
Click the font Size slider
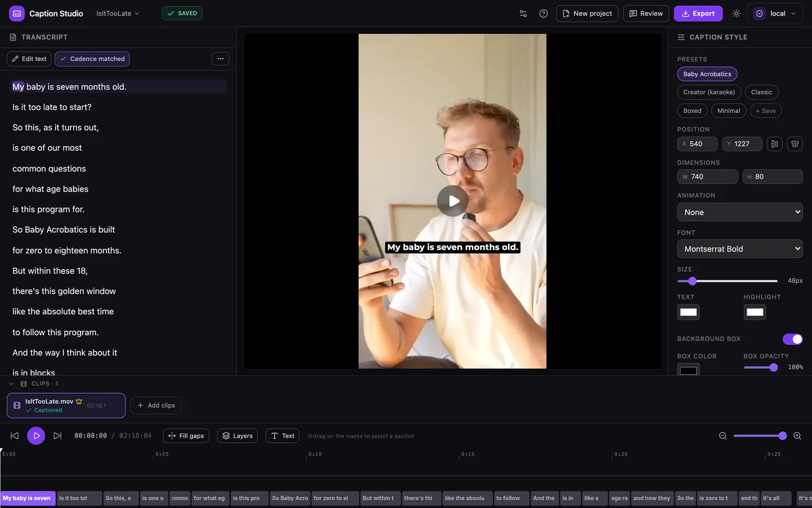click(727, 281)
